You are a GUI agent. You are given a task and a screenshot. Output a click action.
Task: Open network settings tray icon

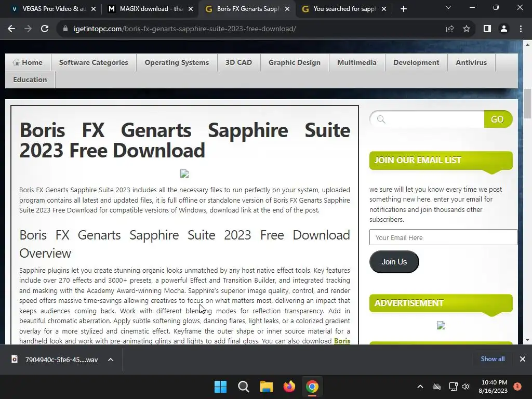coord(453,387)
